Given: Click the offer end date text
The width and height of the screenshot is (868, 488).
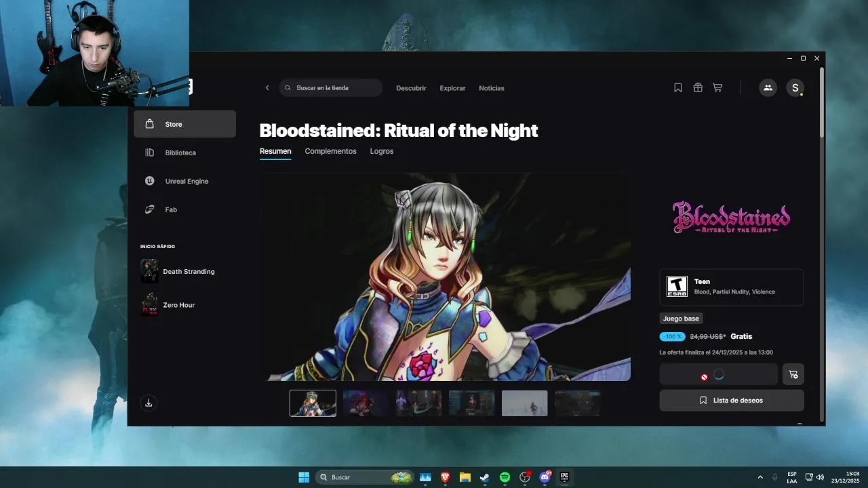Looking at the screenshot, I should click(716, 352).
